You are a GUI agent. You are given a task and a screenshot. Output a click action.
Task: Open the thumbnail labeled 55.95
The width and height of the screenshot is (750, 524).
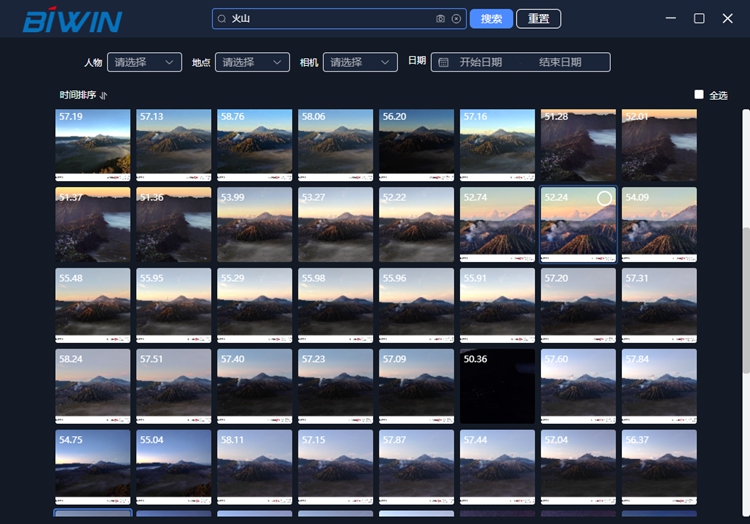174,305
